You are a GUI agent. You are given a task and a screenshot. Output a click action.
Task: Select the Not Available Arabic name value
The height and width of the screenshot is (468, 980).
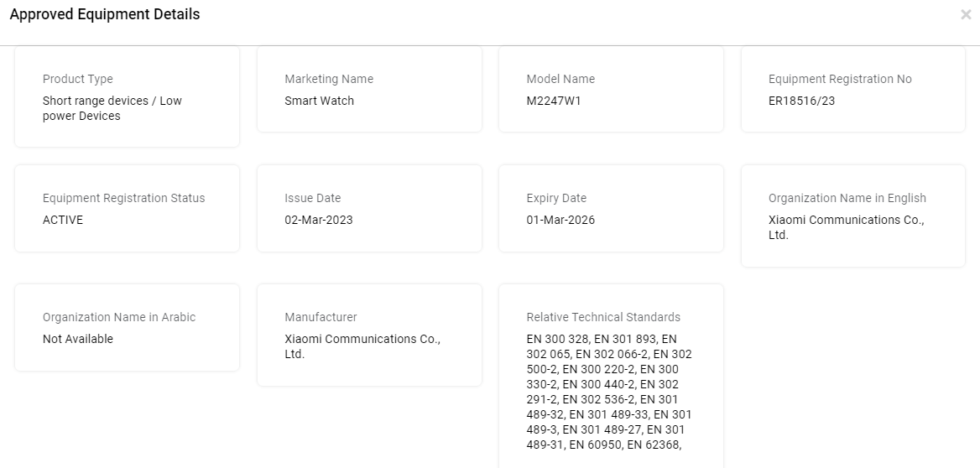point(77,339)
